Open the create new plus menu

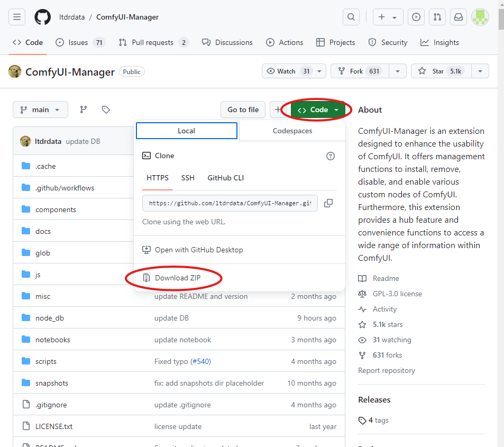(388, 17)
